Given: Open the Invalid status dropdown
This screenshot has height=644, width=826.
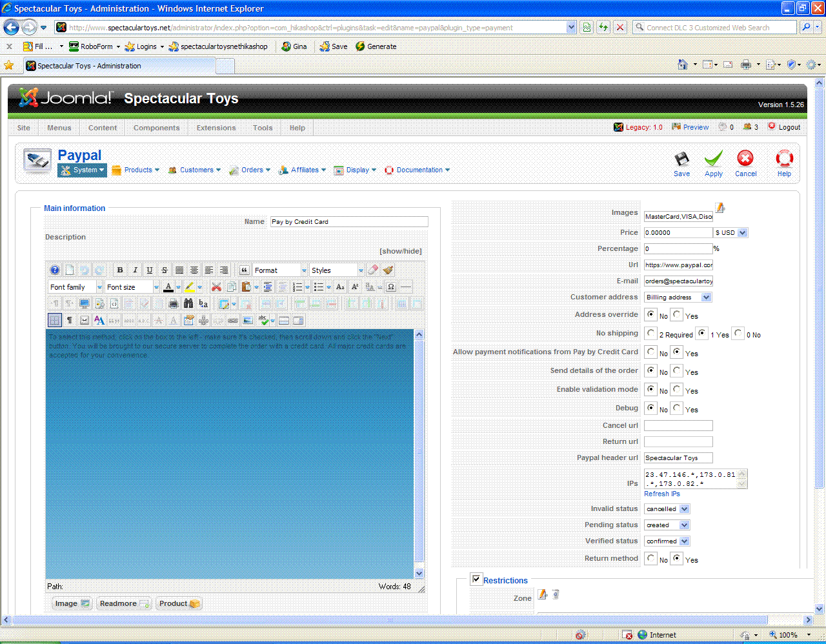Looking at the screenshot, I should coord(667,509).
